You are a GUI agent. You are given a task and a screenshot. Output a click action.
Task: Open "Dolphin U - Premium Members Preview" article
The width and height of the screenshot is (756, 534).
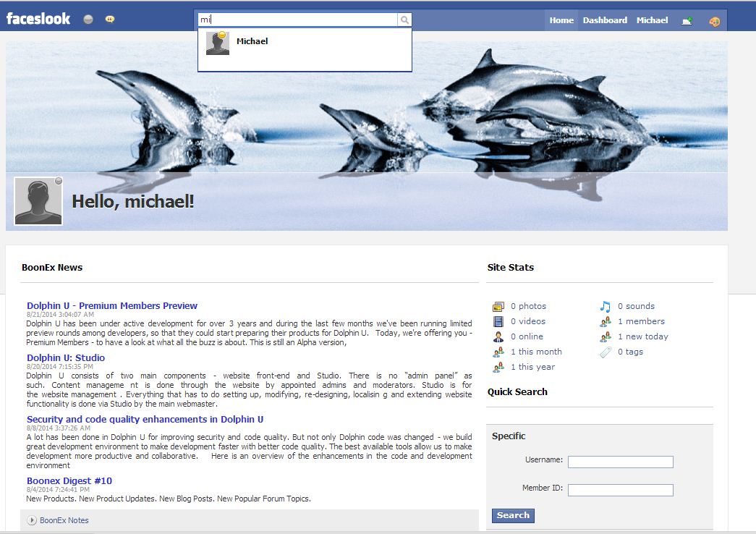112,305
